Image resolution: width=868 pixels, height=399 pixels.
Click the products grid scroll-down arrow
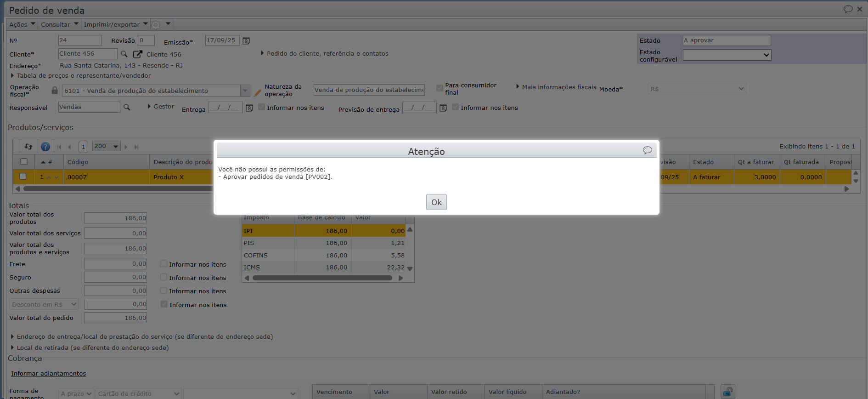tap(856, 181)
